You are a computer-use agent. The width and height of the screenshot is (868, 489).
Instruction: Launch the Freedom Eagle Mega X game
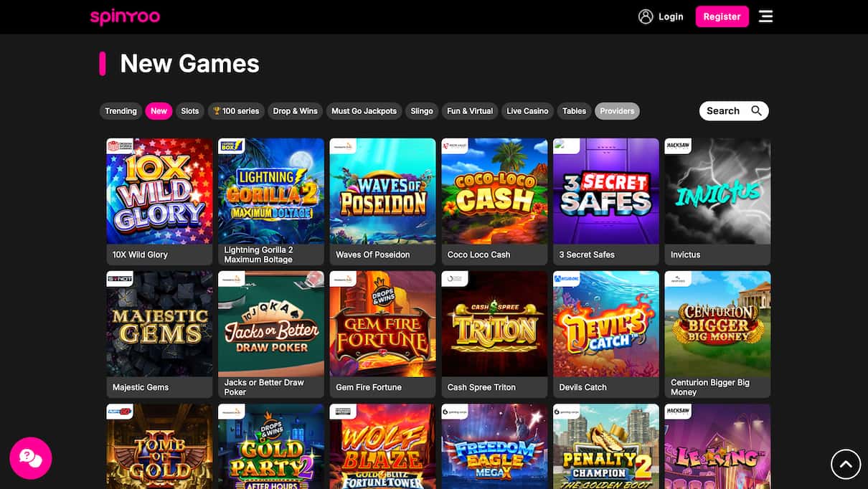tap(494, 446)
